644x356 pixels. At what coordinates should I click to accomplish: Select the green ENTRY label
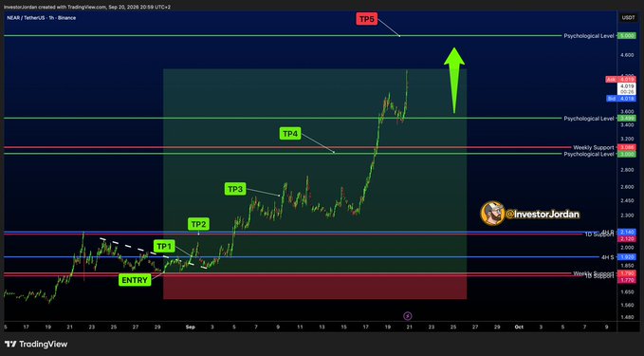(135, 280)
